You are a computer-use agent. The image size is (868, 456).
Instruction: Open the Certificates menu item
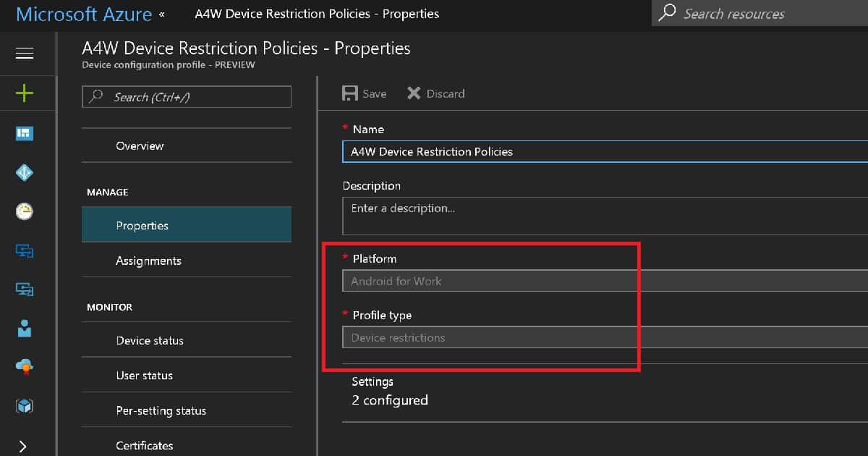[x=187, y=446]
